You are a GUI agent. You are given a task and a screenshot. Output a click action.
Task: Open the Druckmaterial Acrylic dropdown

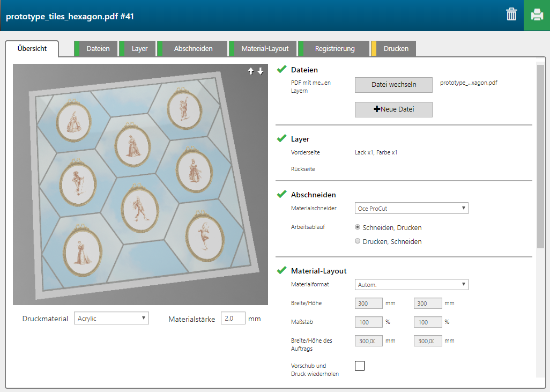111,319
